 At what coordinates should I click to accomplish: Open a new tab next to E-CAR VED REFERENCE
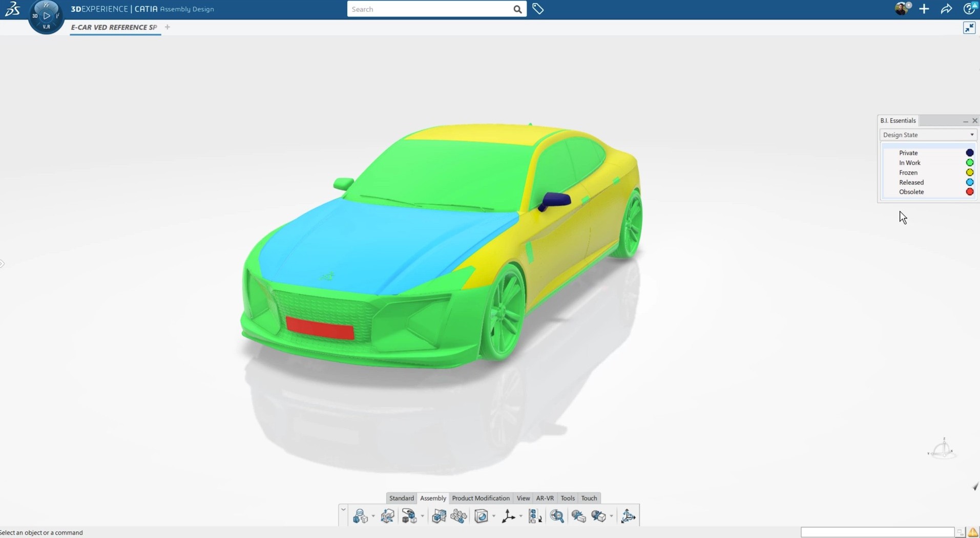tap(167, 27)
